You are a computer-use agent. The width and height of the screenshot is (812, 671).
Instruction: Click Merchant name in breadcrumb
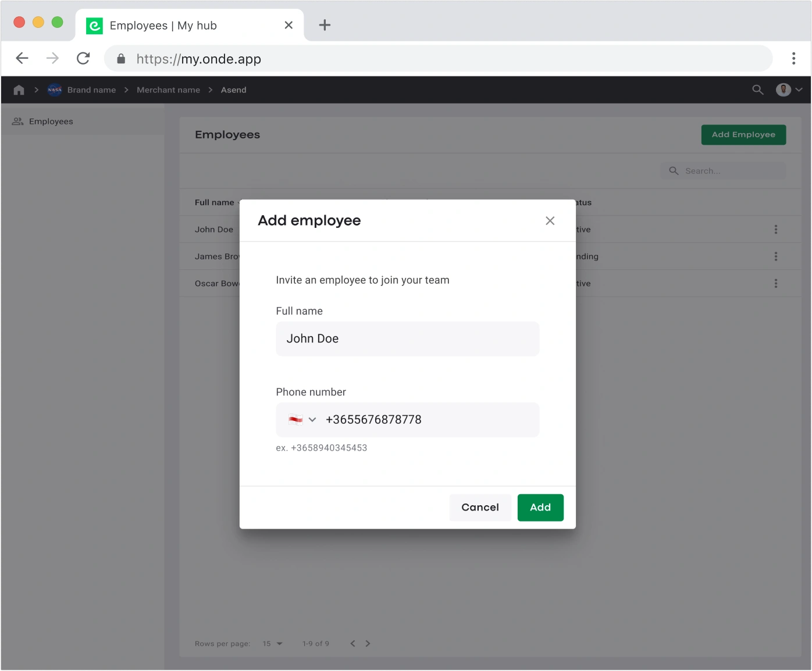tap(168, 90)
